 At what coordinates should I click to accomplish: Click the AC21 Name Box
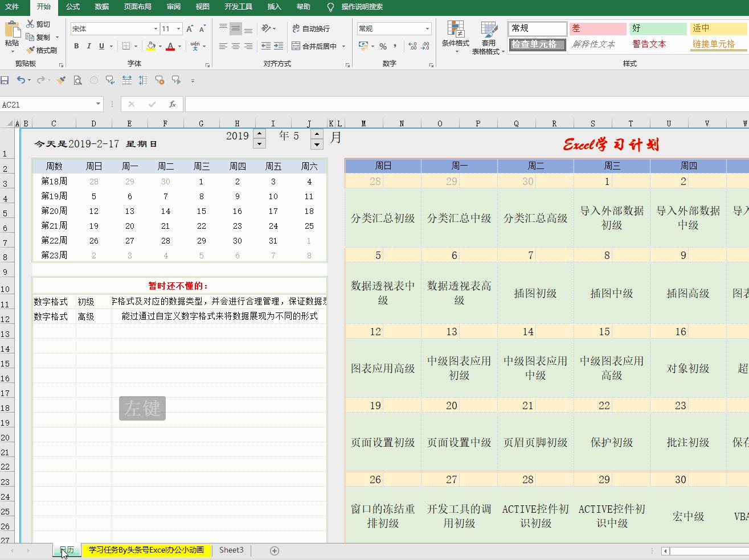(48, 104)
